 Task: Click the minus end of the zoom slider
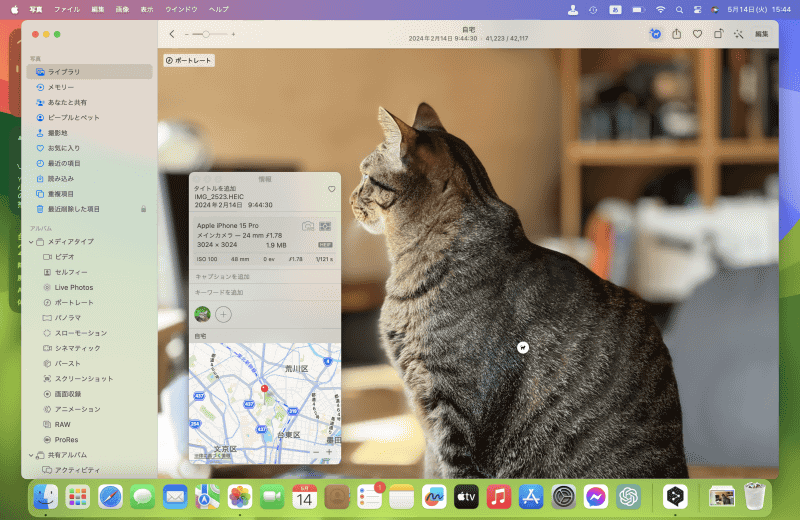coord(187,34)
